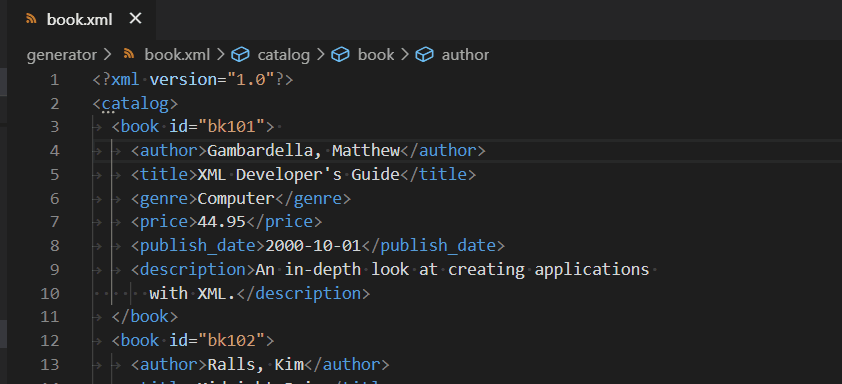The width and height of the screenshot is (842, 384).
Task: Expand breadcrumb chevron after book
Action: (x=405, y=55)
